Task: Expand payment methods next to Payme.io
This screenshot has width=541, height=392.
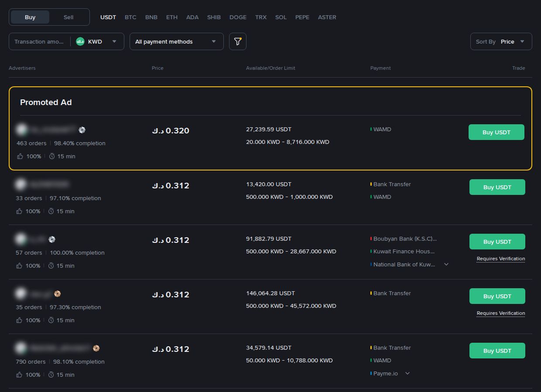Action: click(x=407, y=373)
